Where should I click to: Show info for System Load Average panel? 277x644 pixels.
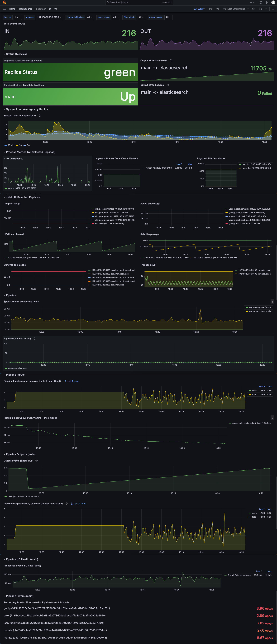[40, 115]
